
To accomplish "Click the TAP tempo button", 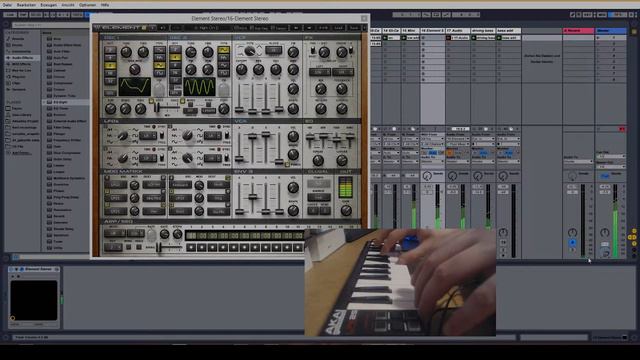I will pyautogui.click(x=22, y=15).
